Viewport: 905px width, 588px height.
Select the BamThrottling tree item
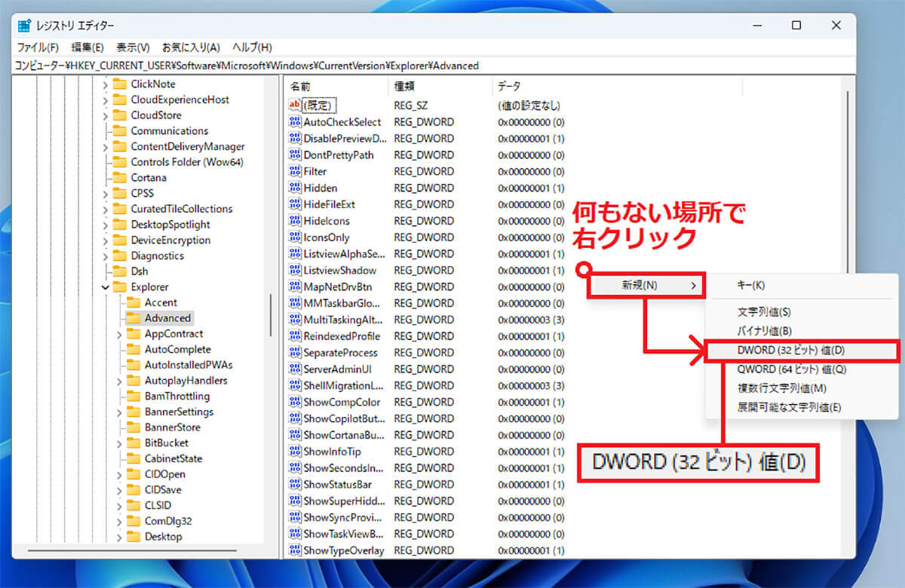177,397
